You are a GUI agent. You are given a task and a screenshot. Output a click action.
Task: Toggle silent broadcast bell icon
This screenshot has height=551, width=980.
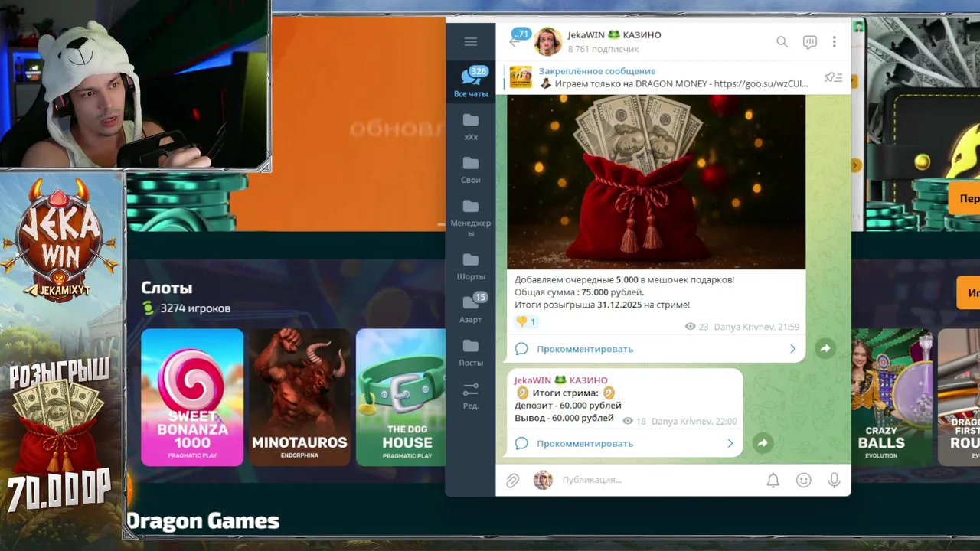coord(773,480)
